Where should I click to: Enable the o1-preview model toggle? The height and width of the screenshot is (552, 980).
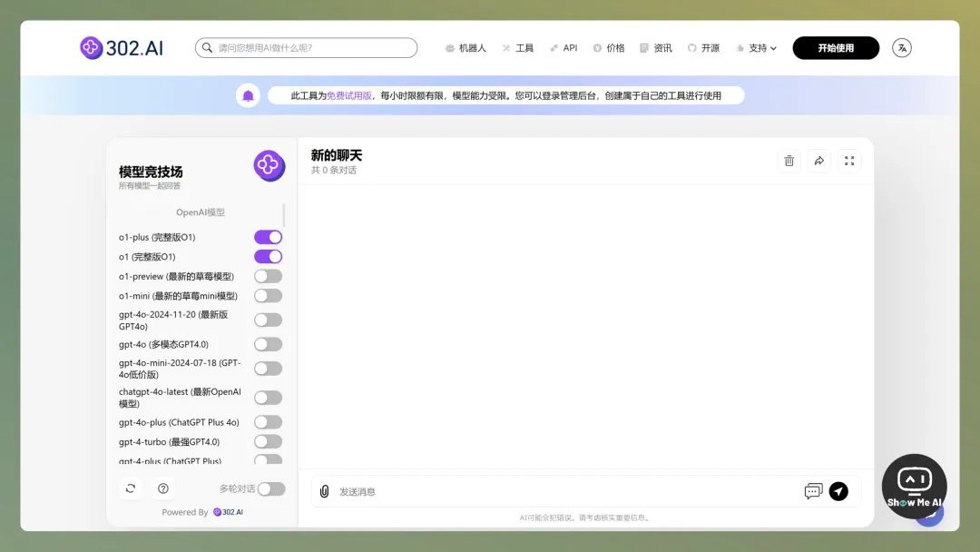pos(268,276)
